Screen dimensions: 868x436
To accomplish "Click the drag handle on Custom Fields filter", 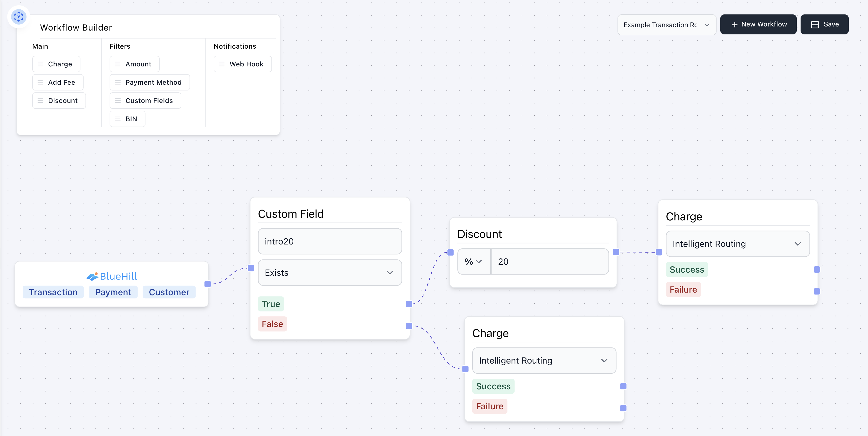I will pos(118,101).
